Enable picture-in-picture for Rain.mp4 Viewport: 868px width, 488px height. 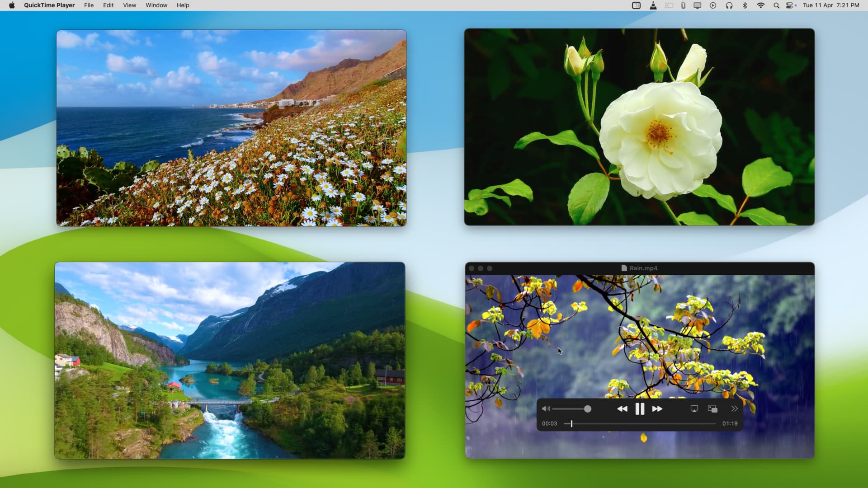tap(713, 409)
